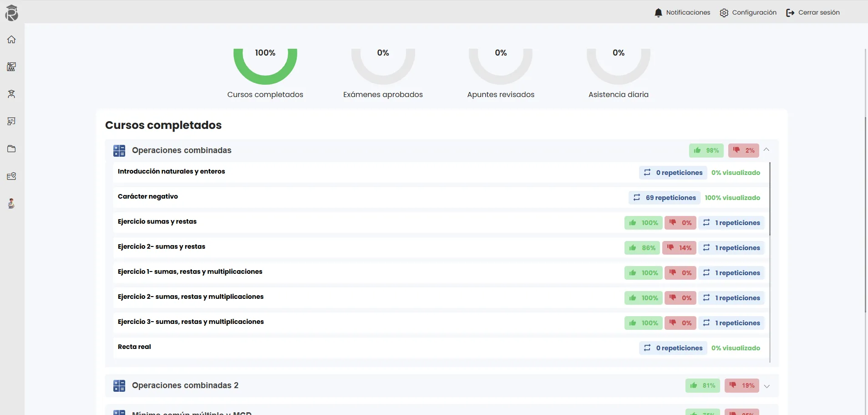This screenshot has width=868, height=415.
Task: Open the certificate shield icon in sidebar
Action: (x=11, y=176)
